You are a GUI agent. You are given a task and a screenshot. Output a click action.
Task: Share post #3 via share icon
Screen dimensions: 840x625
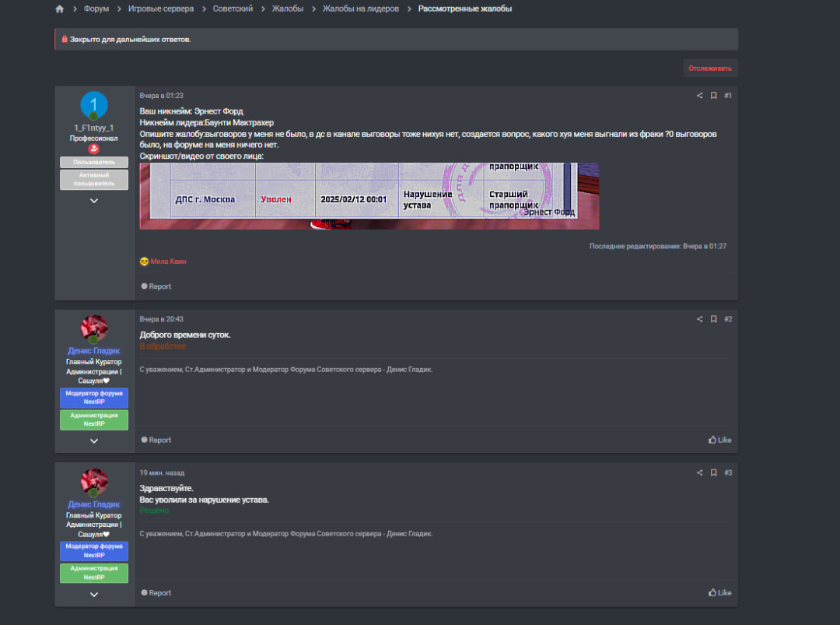699,472
